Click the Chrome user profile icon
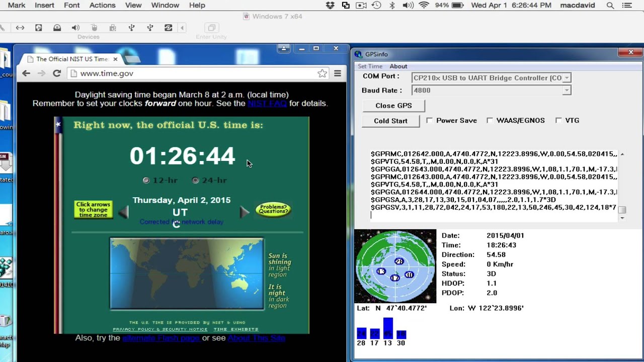 284,48
